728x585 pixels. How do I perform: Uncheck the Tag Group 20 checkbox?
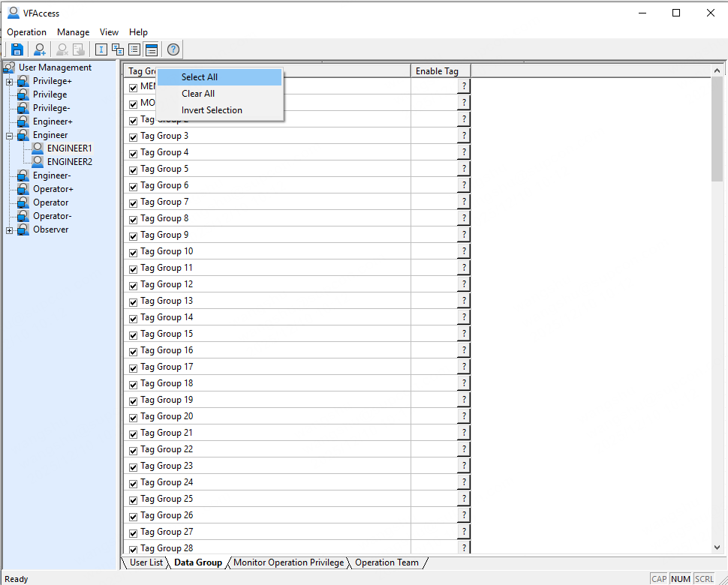134,417
